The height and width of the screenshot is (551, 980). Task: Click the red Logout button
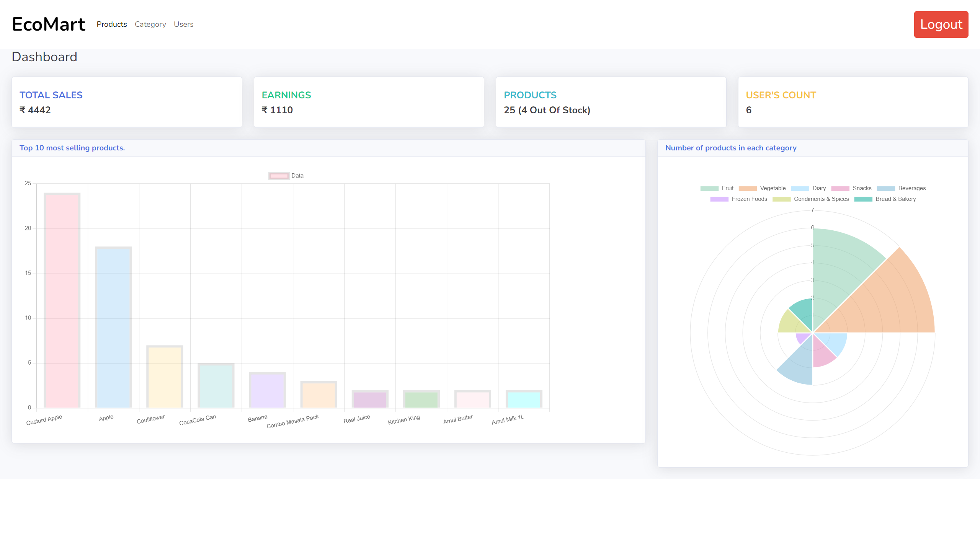pos(941,24)
